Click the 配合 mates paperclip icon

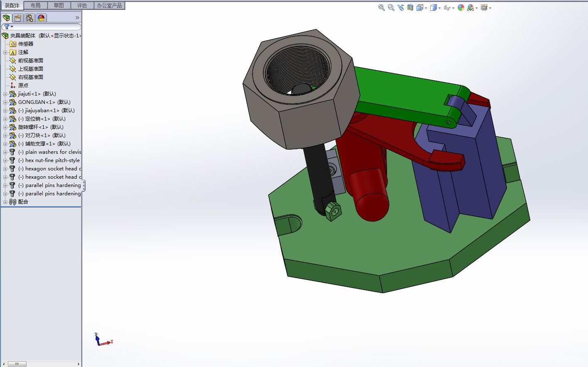point(13,202)
